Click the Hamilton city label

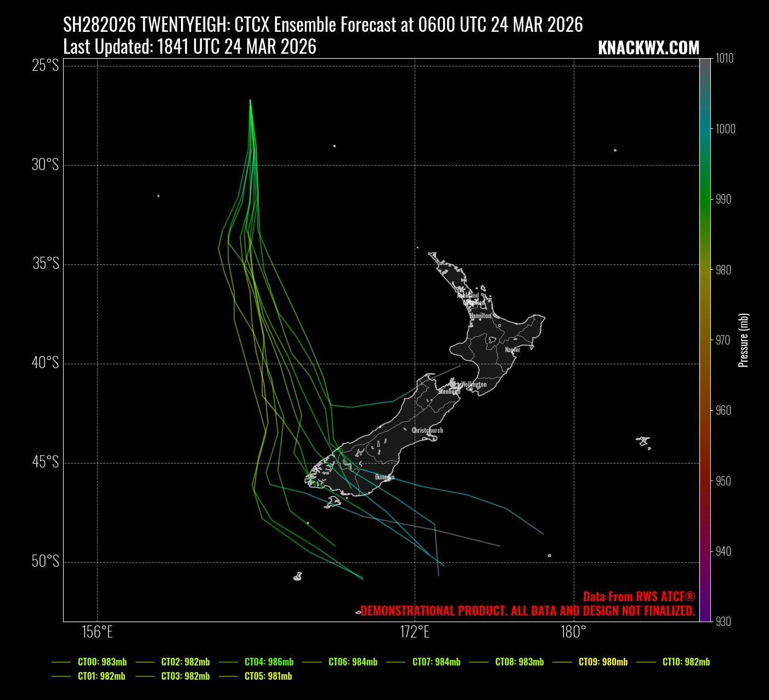tap(480, 315)
